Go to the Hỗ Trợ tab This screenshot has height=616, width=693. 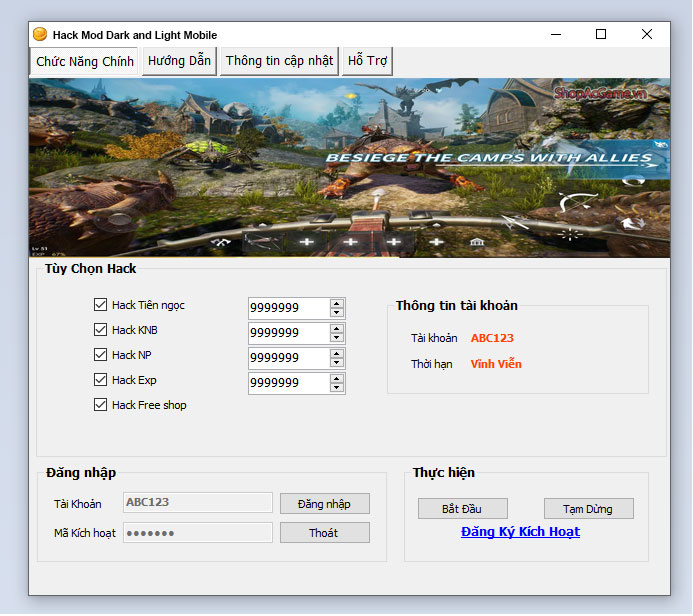[367, 61]
